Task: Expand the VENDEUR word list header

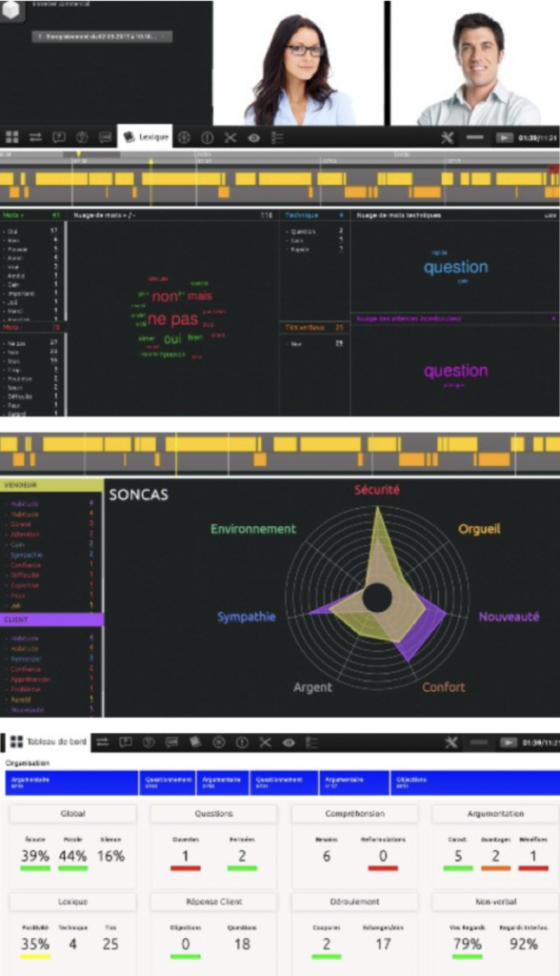Action: tap(51, 485)
